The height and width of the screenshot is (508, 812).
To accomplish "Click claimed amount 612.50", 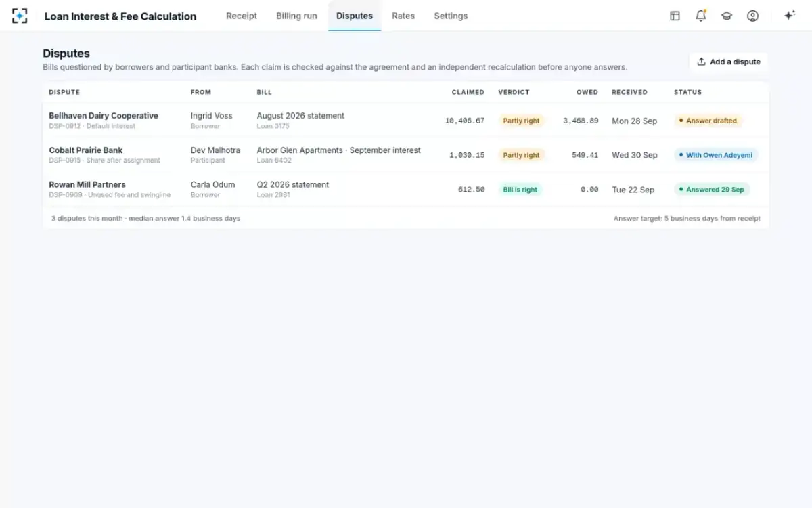I will [472, 190].
